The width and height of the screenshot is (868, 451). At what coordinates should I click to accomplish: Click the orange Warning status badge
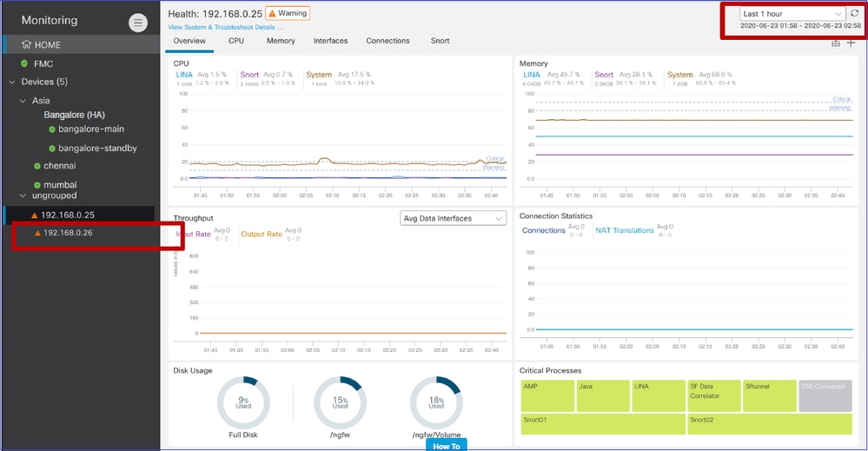point(288,13)
